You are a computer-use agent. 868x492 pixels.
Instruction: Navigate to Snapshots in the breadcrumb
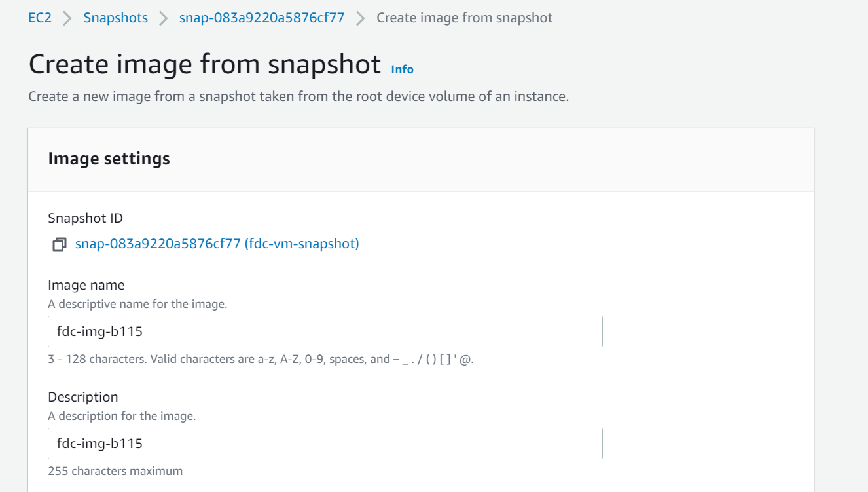click(115, 18)
